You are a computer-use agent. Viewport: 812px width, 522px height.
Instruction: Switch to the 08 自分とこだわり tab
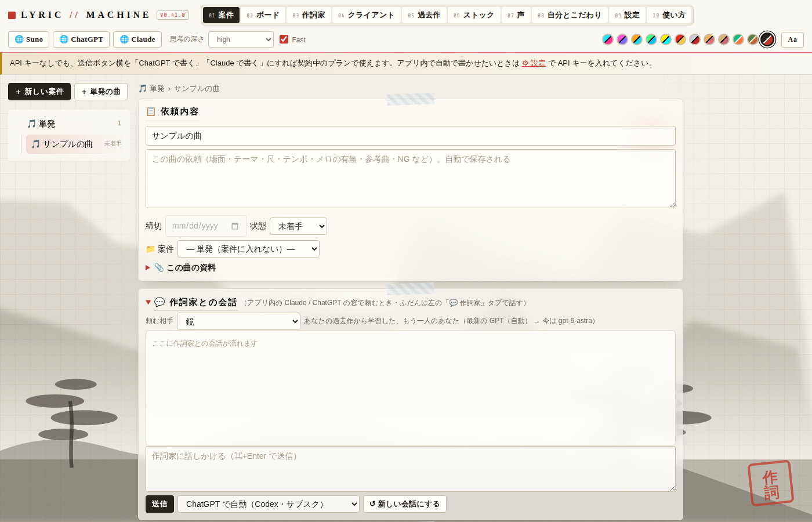tap(570, 15)
